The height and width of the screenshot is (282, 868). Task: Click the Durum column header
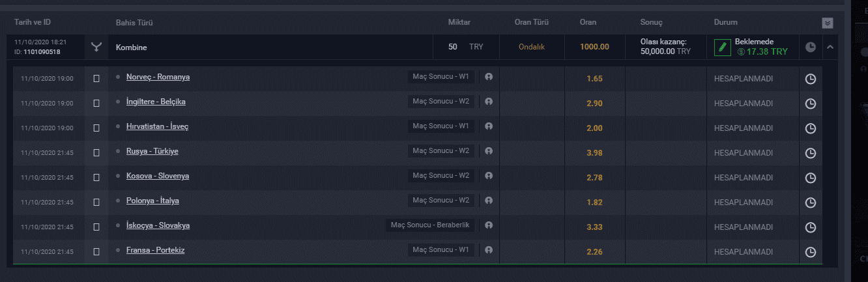click(x=726, y=23)
